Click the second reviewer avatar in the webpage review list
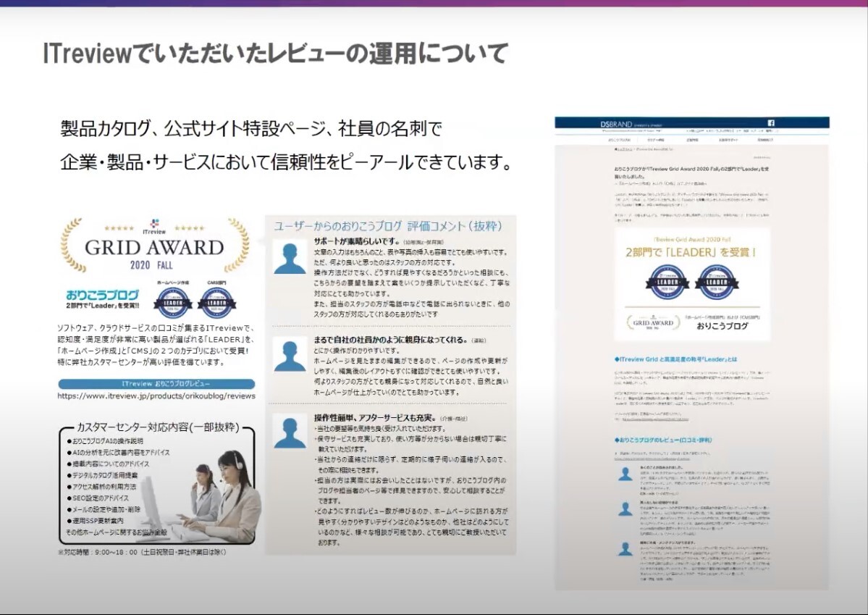Image resolution: width=868 pixels, height=615 pixels. (x=625, y=509)
